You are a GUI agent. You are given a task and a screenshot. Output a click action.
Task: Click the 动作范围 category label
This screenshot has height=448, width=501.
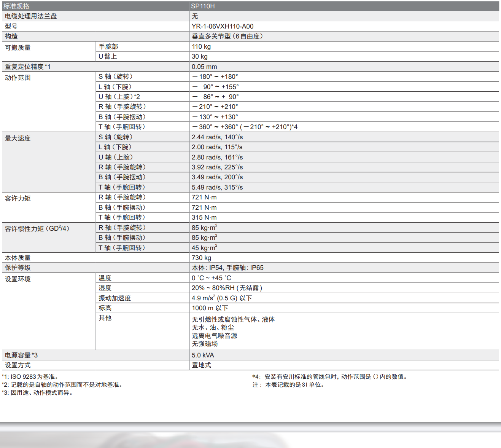click(18, 78)
